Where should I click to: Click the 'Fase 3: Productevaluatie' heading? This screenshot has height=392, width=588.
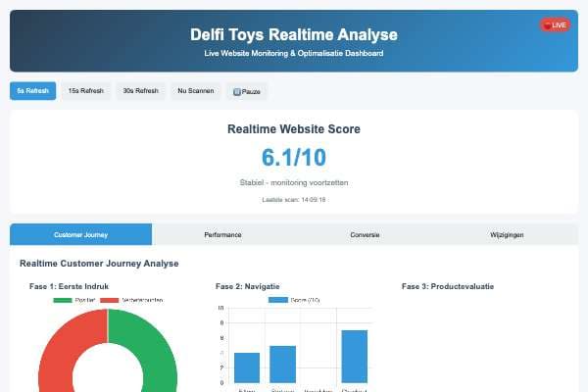pyautogui.click(x=448, y=286)
